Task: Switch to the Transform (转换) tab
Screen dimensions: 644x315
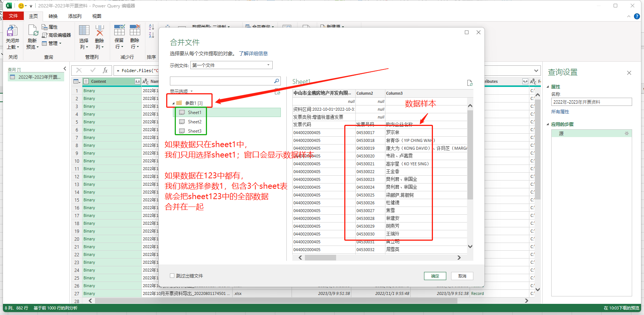Action: pyautogui.click(x=53, y=16)
